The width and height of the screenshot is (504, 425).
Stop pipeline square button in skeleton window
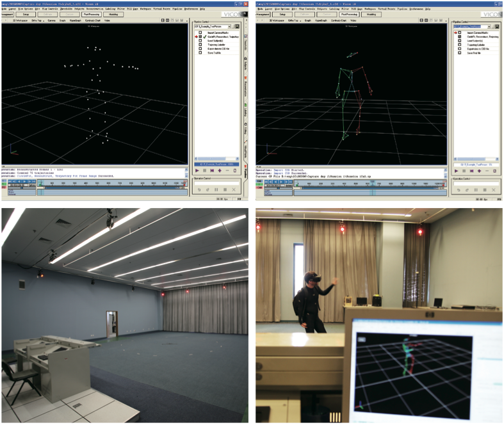(464, 171)
